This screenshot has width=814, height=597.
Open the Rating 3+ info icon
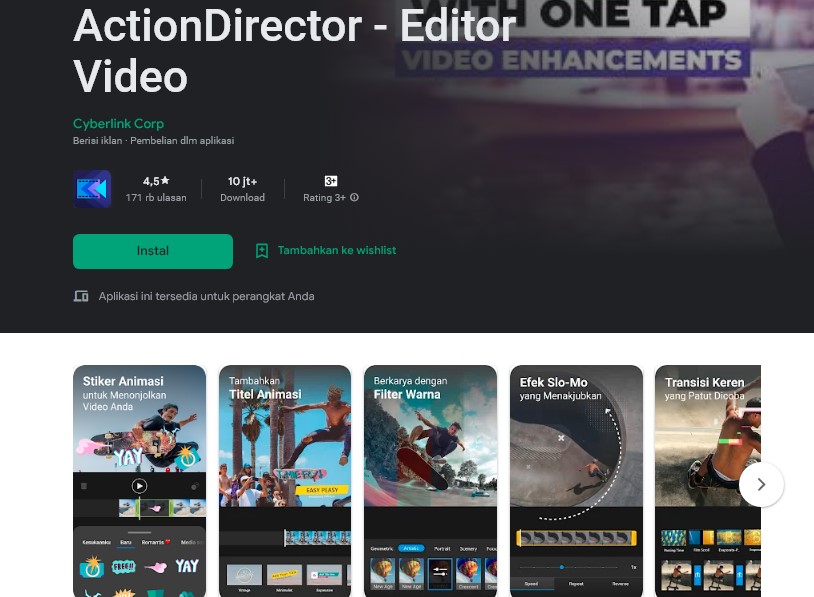(354, 197)
